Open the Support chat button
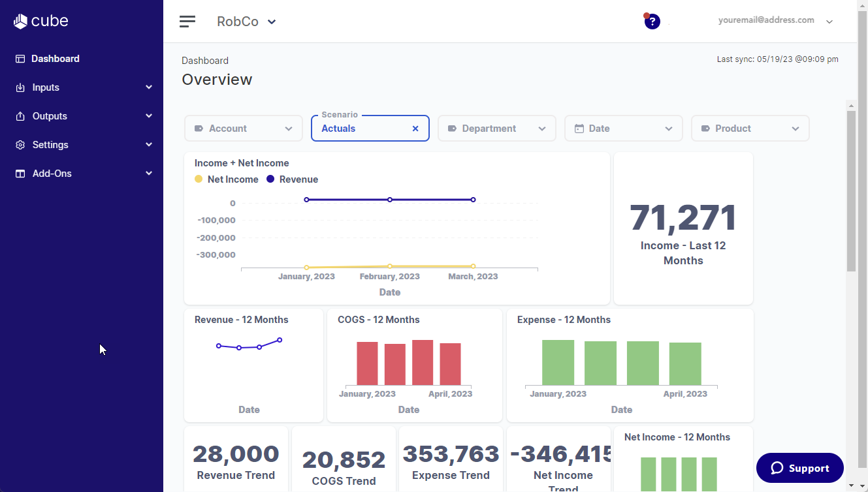 [x=799, y=468]
